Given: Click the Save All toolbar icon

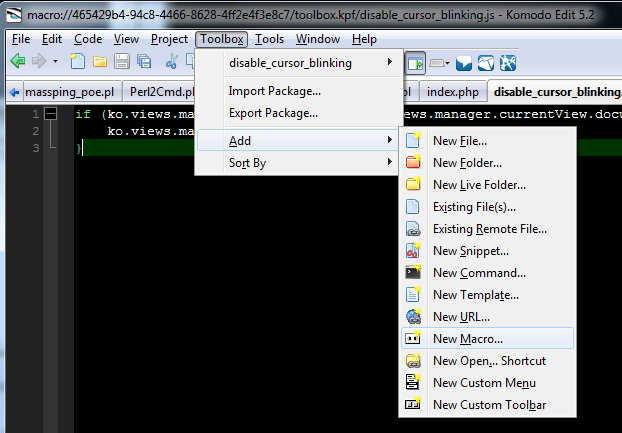Looking at the screenshot, I should pyautogui.click(x=144, y=62).
